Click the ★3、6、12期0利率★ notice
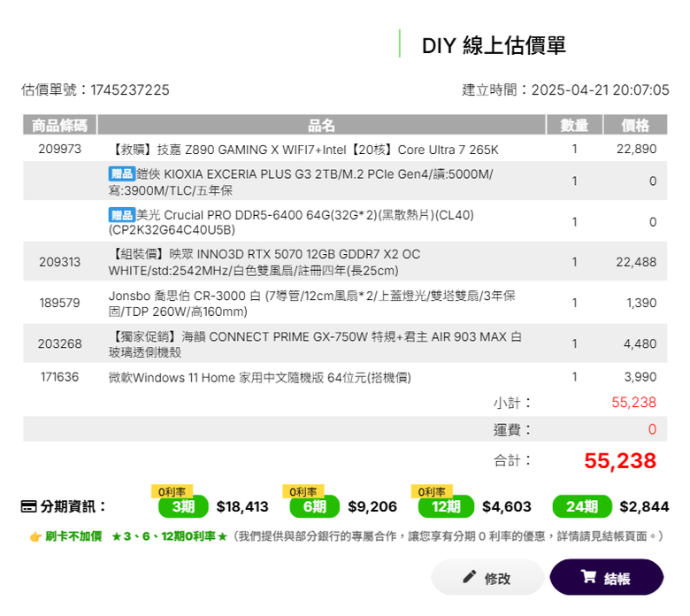This screenshot has height=616, width=690. click(170, 536)
